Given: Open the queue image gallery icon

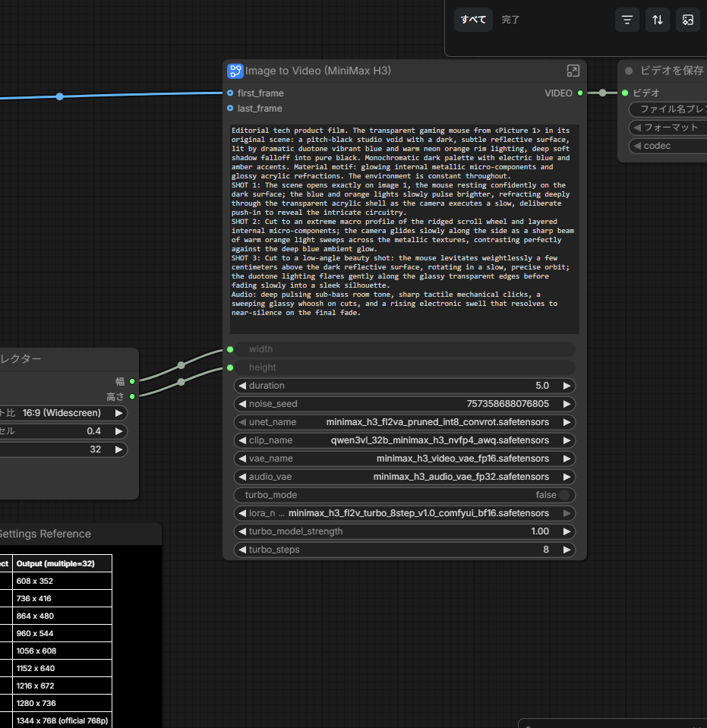Looking at the screenshot, I should [x=687, y=20].
